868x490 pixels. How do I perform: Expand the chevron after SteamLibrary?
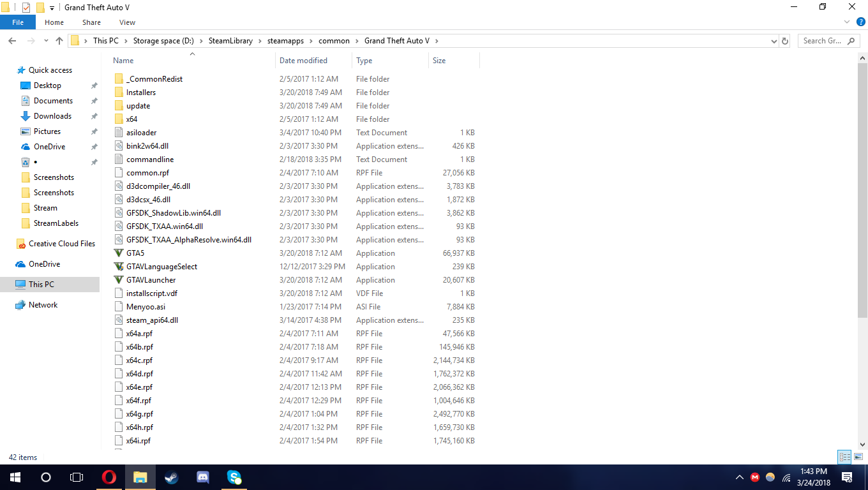coord(259,41)
